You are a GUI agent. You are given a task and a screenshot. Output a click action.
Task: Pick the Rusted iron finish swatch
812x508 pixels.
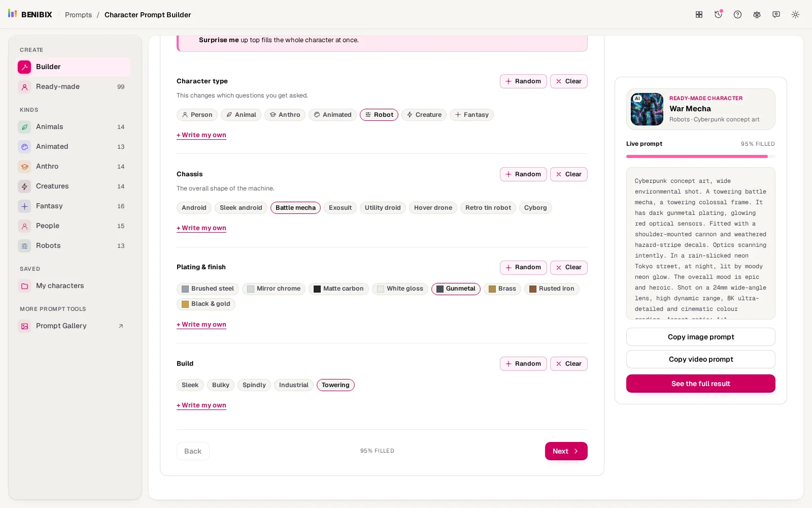pyautogui.click(x=552, y=289)
